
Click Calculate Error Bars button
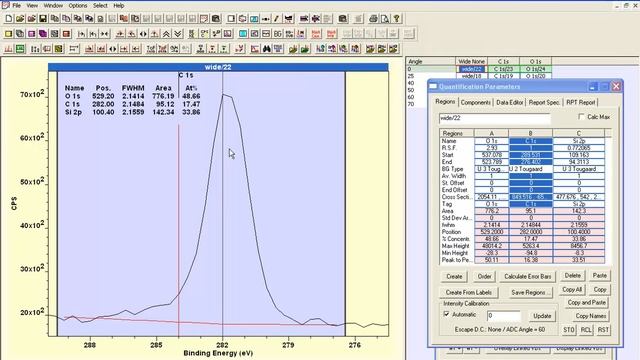(527, 276)
